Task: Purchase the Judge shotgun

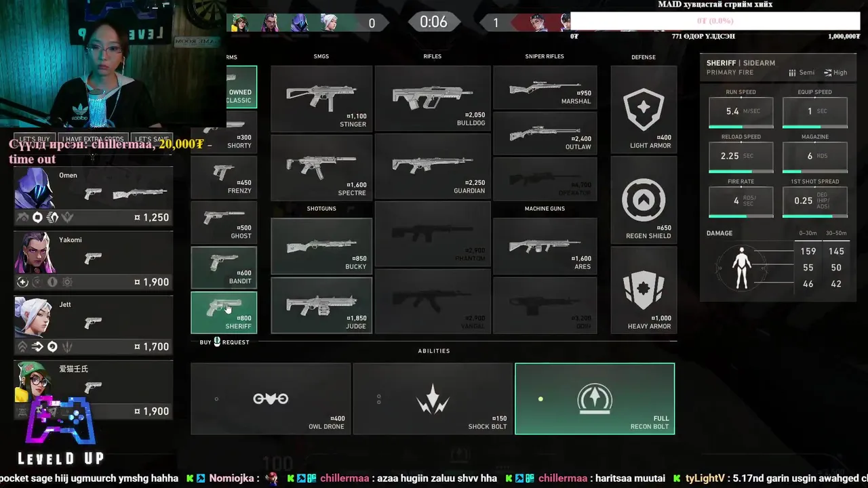Action: (321, 306)
